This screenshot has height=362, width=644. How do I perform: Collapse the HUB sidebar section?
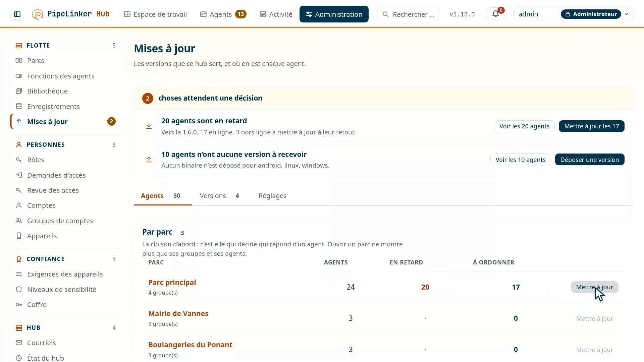pyautogui.click(x=66, y=328)
